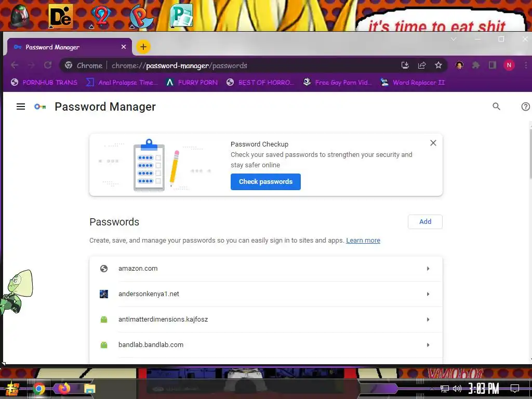Screen dimensions: 532x399
Task: Select the antimatterdimensions.kajfosz row text
Action: pyautogui.click(x=163, y=320)
